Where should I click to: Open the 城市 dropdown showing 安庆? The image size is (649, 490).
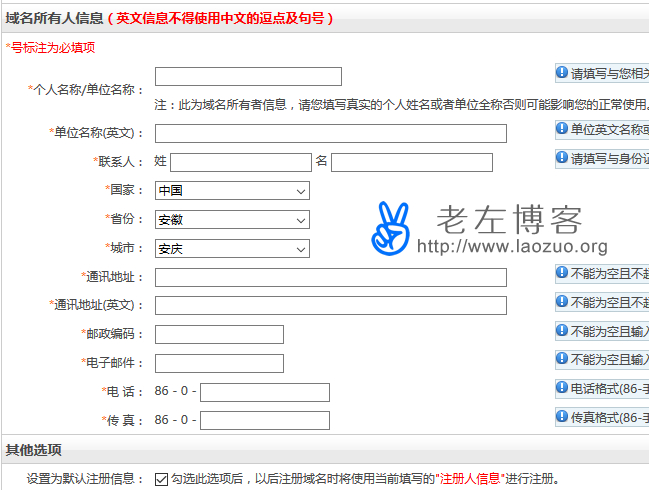[x=232, y=249]
